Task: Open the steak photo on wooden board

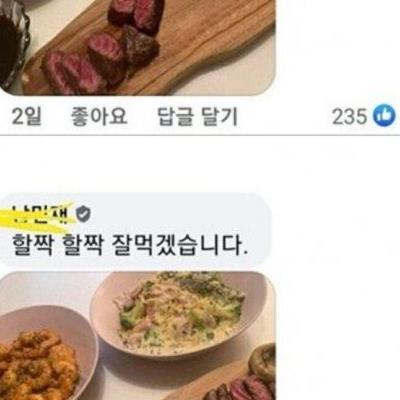Action: tap(137, 48)
